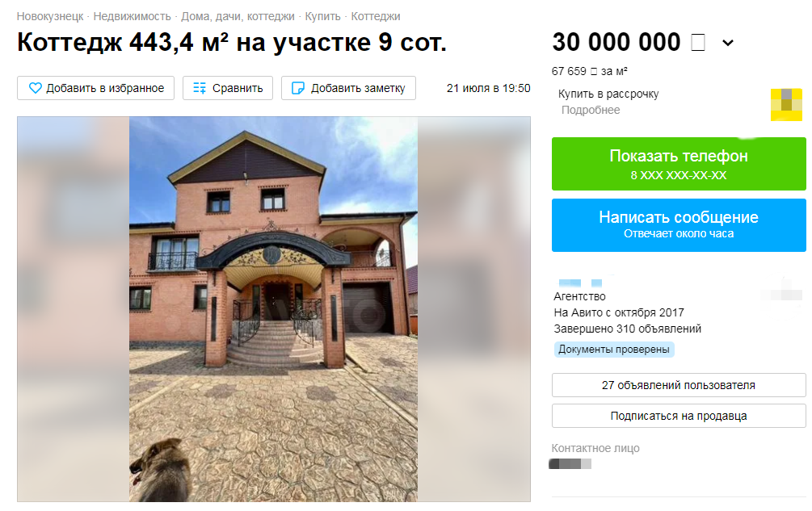Open the cottage main photo

point(273,309)
